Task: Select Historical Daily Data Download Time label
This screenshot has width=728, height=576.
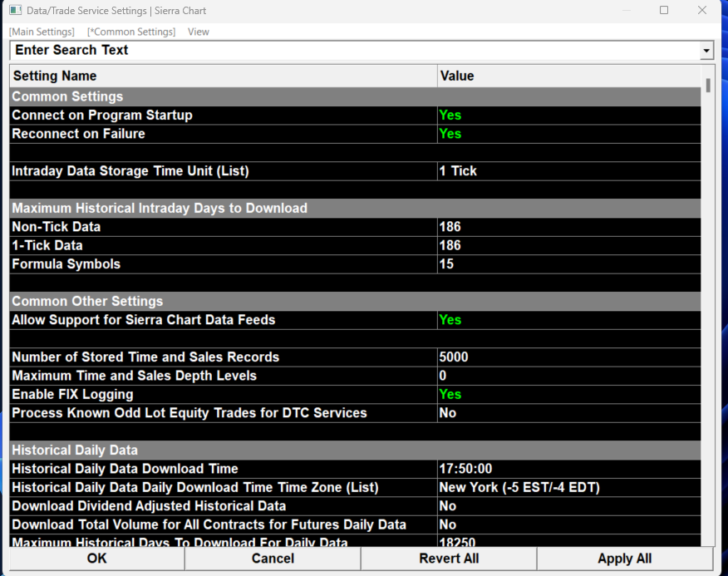Action: tap(125, 468)
